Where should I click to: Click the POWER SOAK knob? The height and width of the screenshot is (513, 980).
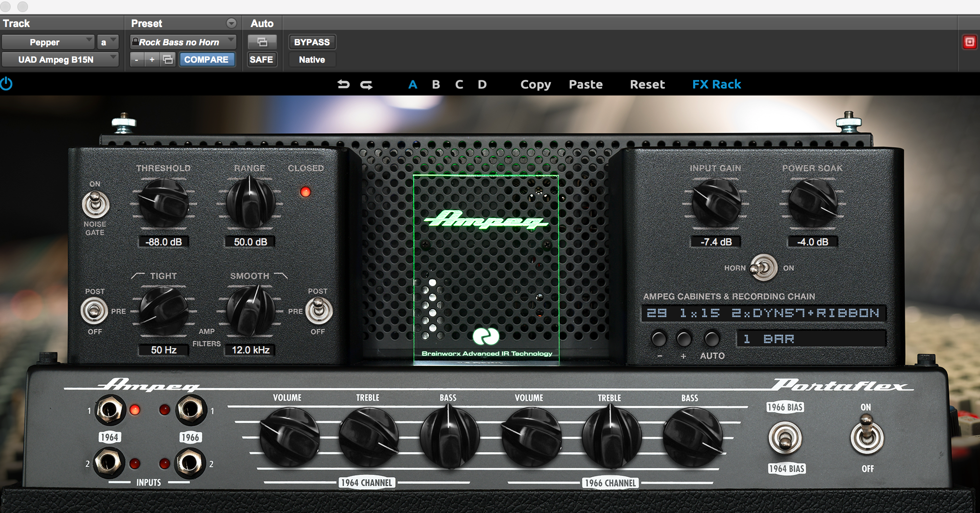tap(813, 203)
